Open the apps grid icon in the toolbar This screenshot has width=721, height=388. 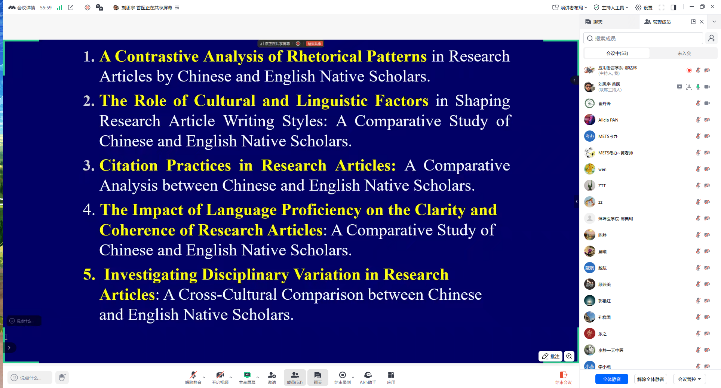point(390,377)
